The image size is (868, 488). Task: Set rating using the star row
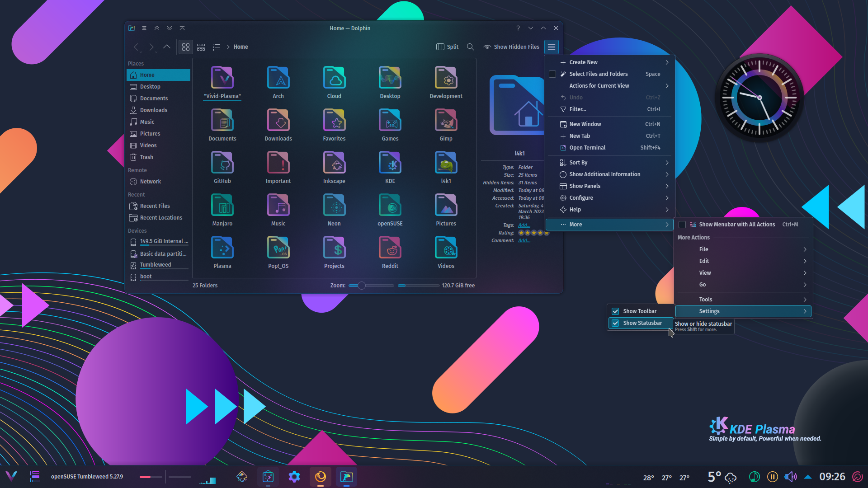[533, 233]
